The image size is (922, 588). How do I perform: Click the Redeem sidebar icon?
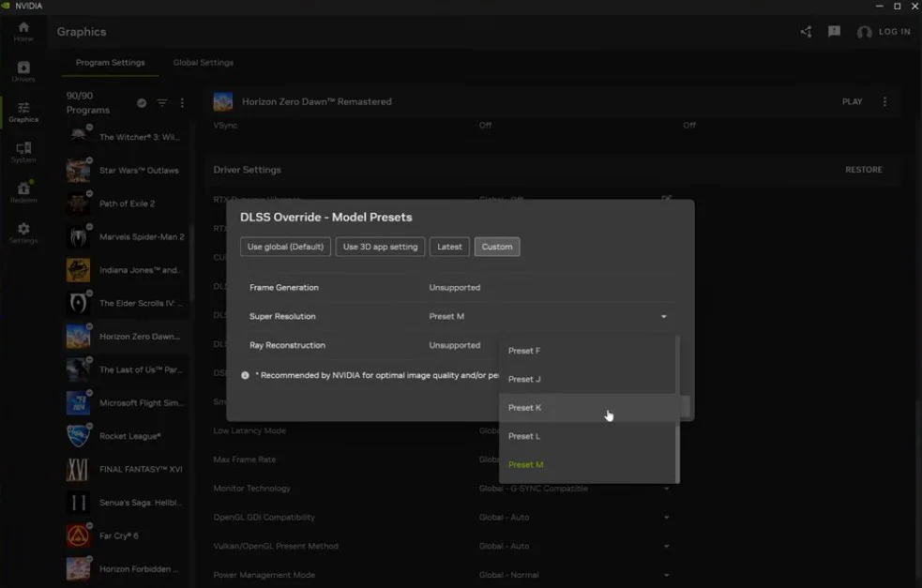[x=23, y=192]
